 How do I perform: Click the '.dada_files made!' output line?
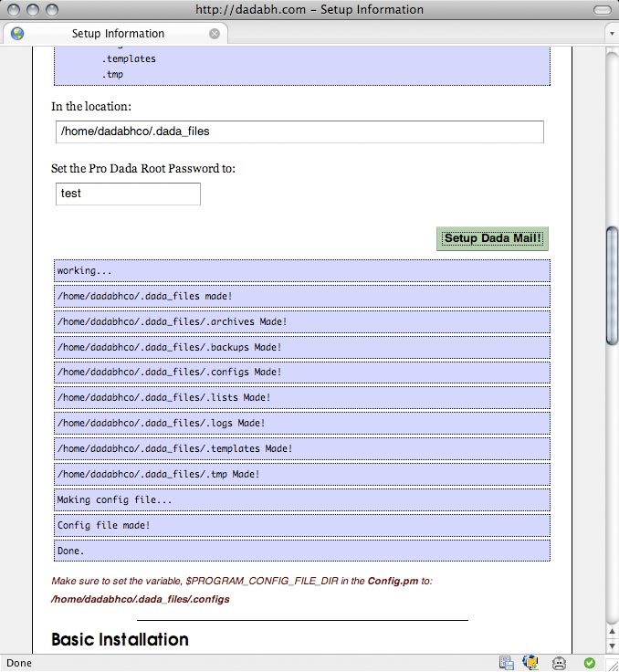tap(302, 296)
